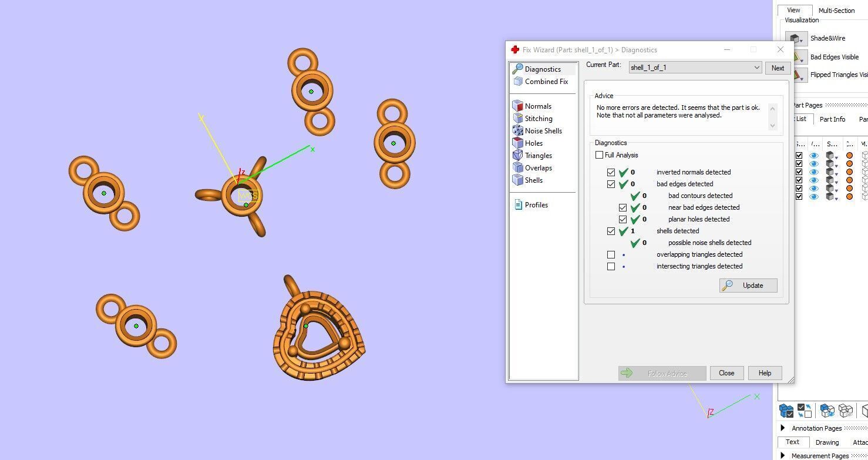The width and height of the screenshot is (868, 460).
Task: Toggle eye visibility of first part row
Action: tap(814, 156)
